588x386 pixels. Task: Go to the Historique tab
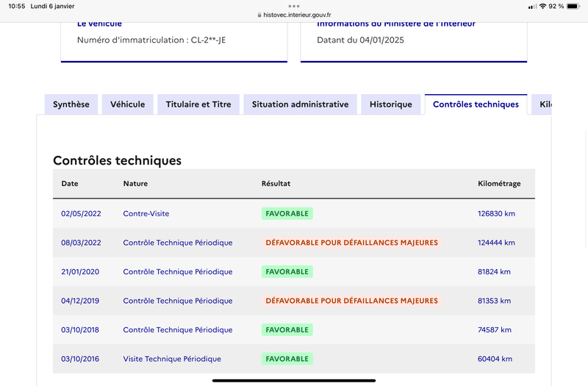coord(391,104)
